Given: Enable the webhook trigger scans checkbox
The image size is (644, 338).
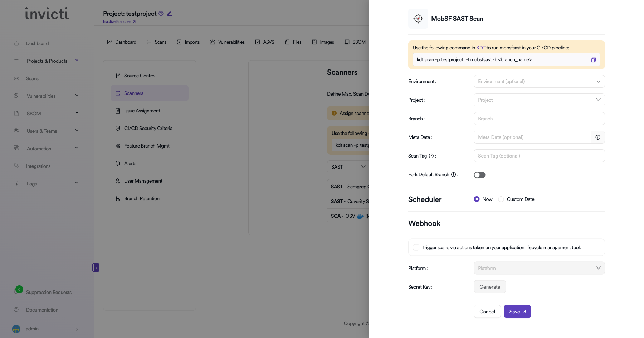Looking at the screenshot, I should [416, 247].
